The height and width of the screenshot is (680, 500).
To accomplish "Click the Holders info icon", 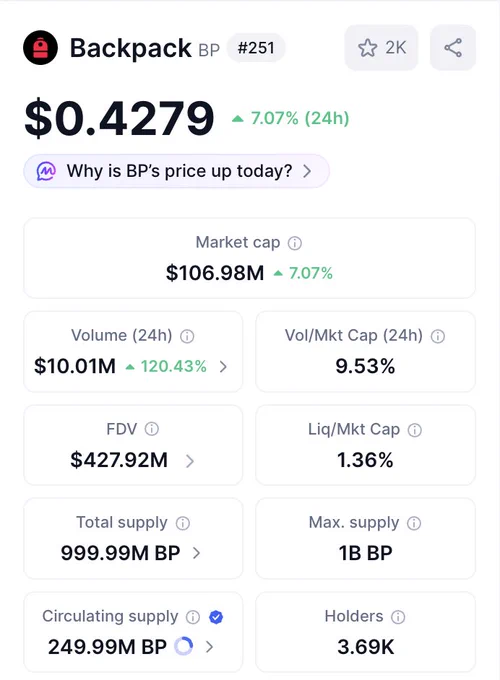I will click(398, 617).
